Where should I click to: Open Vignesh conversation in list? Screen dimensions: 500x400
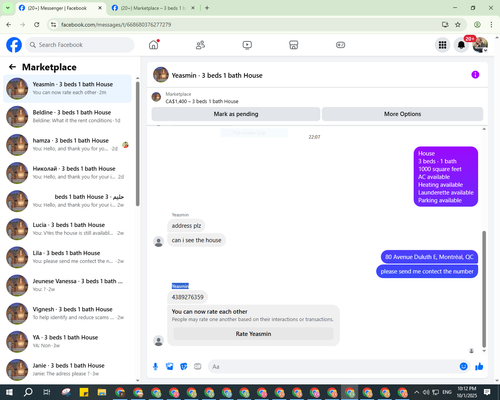click(67, 313)
